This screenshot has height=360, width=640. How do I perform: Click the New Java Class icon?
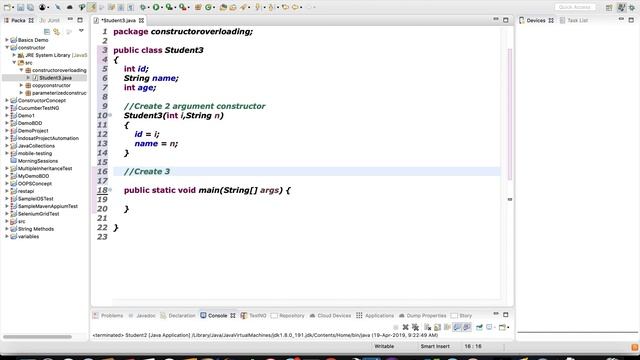click(208, 7)
